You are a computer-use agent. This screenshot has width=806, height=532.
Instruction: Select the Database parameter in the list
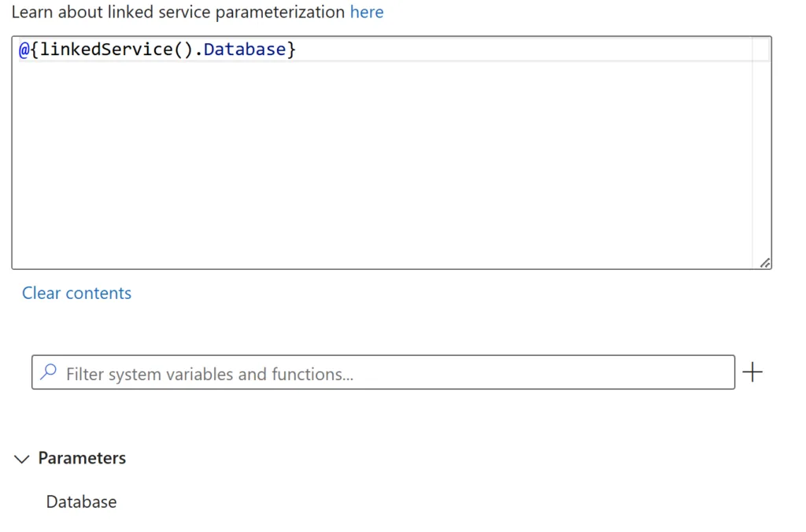[81, 501]
